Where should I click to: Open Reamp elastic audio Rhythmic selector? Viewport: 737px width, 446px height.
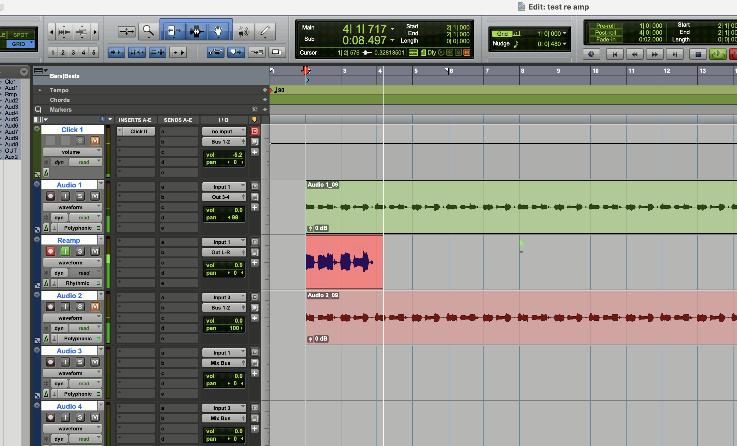79,283
